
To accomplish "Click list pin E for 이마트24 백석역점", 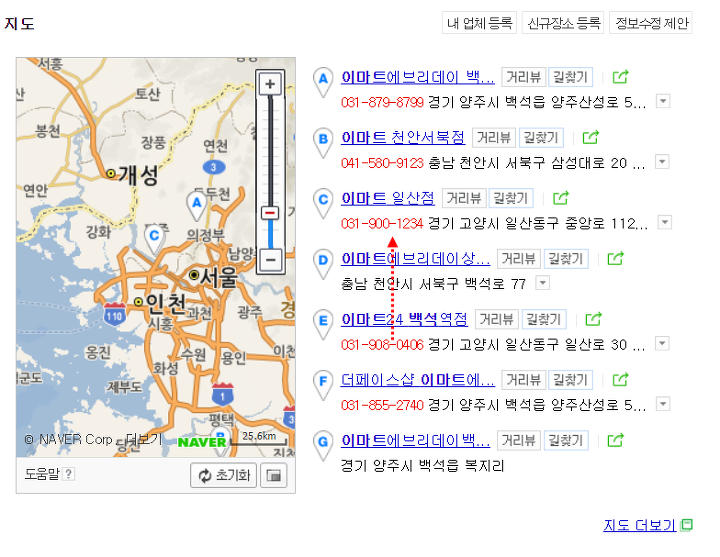I will (x=323, y=324).
